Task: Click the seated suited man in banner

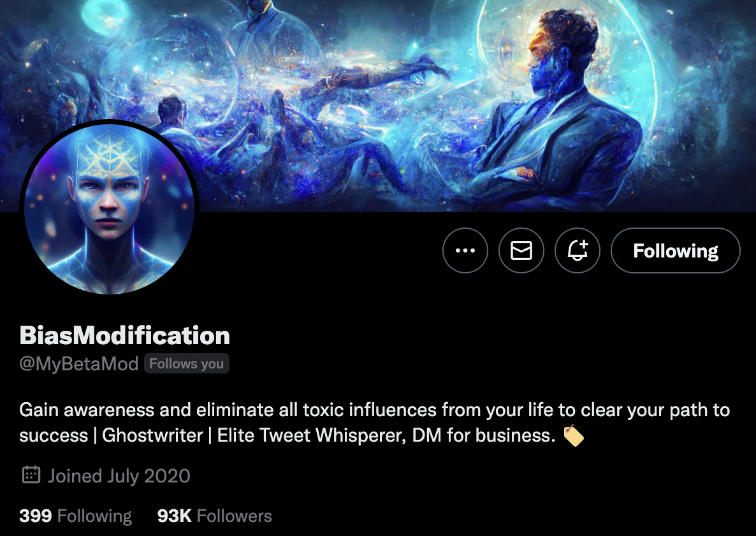Action: point(559,111)
